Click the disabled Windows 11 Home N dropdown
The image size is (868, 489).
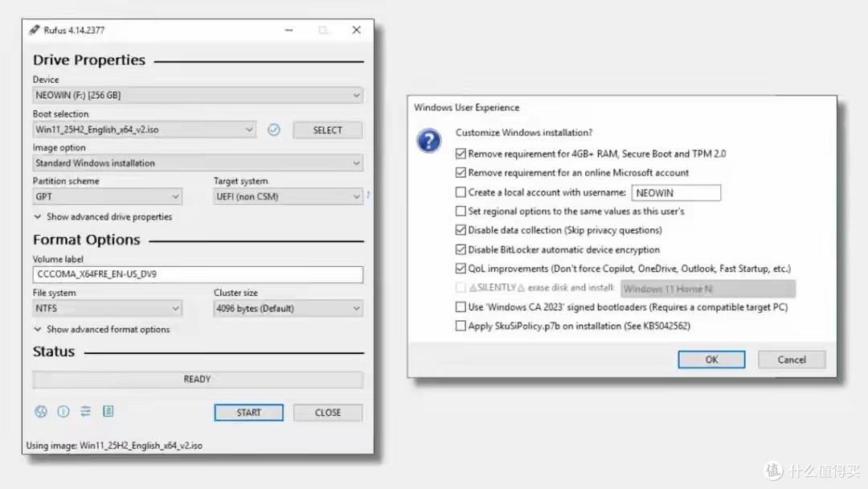point(708,289)
